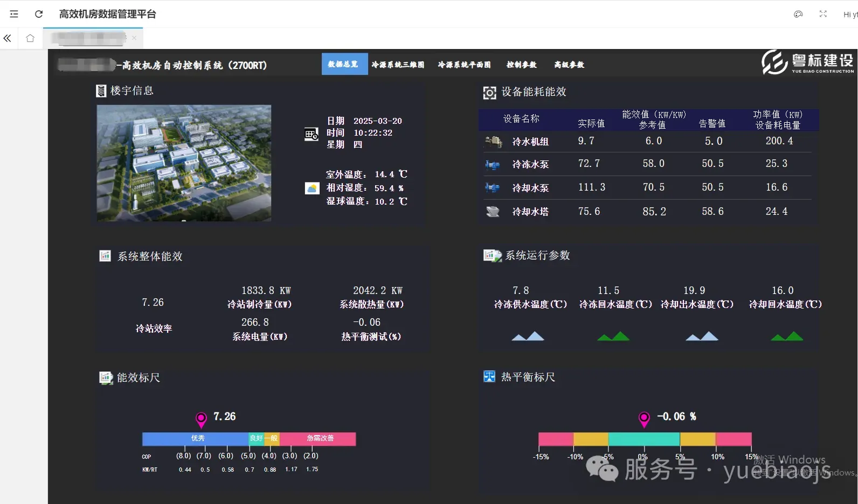Click the 7.26 COP marker pin
The height and width of the screenshot is (504, 858).
[201, 419]
